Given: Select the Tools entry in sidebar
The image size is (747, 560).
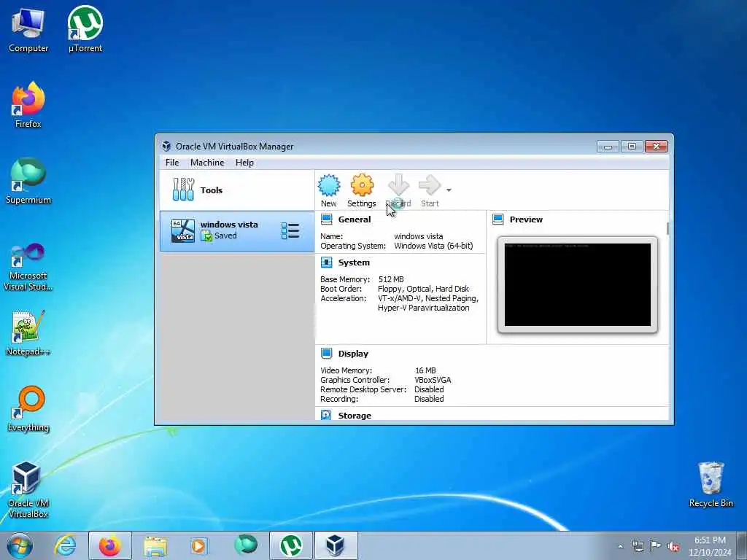Looking at the screenshot, I should point(237,190).
